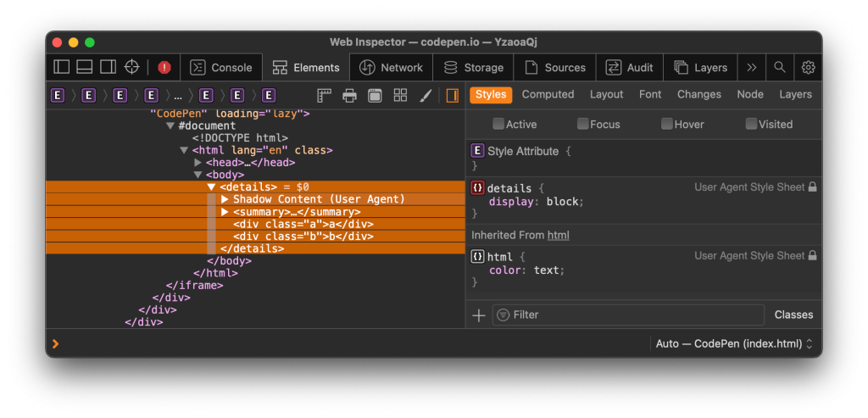
Task: Enable print media styles icon
Action: coord(349,95)
